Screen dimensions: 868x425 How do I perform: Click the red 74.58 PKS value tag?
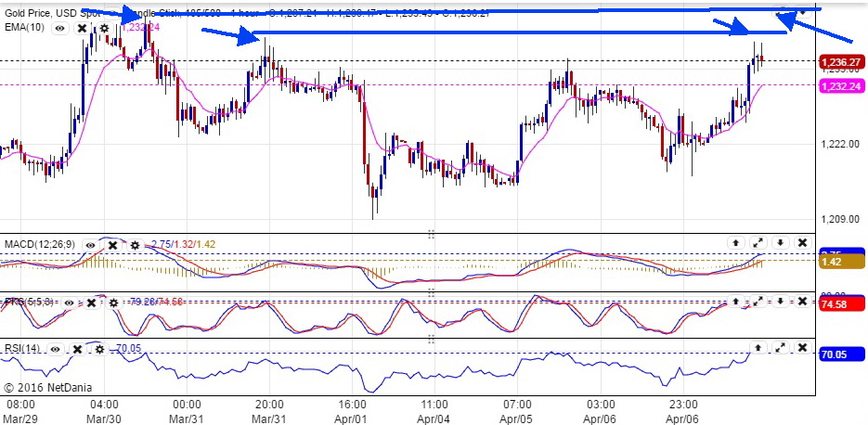[x=842, y=303]
